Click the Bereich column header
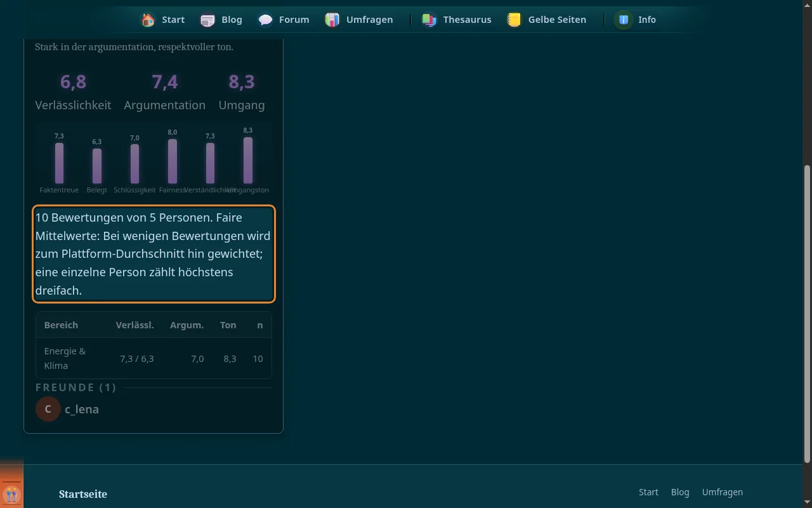This screenshot has width=812, height=508. (61, 325)
